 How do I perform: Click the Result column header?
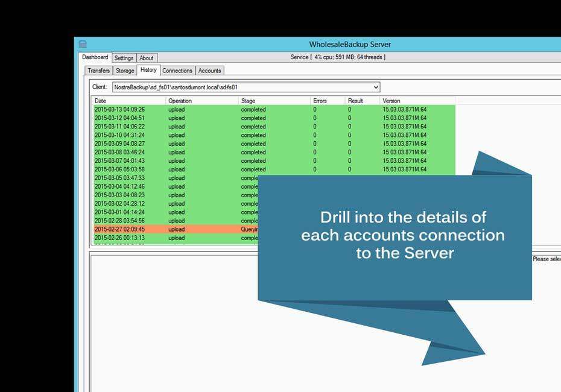353,101
